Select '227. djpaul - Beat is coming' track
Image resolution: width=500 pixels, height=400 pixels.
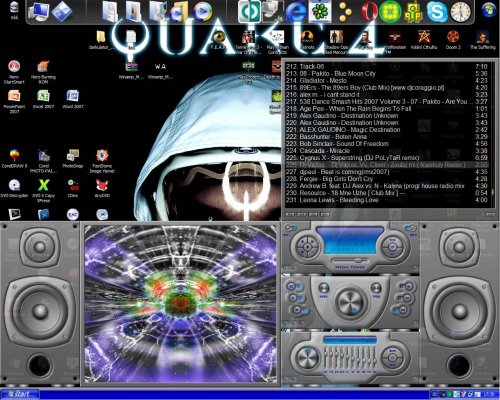coord(387,172)
